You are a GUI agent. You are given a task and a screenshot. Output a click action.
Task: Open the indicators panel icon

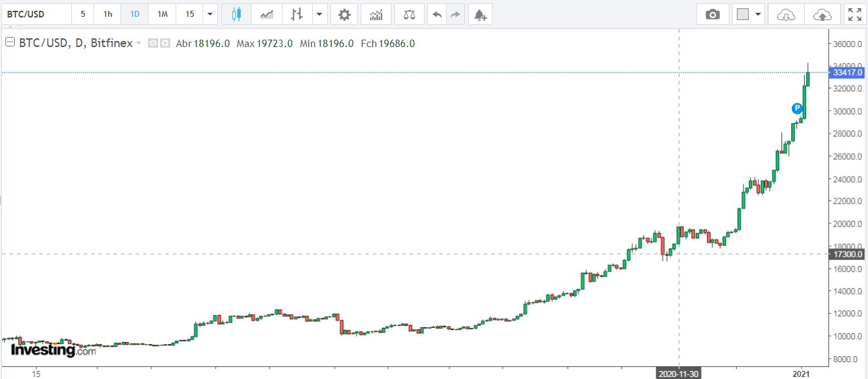pos(376,14)
